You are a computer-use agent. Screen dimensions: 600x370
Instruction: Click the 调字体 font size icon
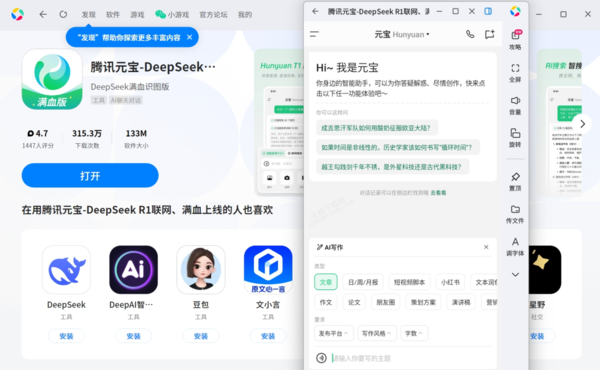pyautogui.click(x=515, y=246)
